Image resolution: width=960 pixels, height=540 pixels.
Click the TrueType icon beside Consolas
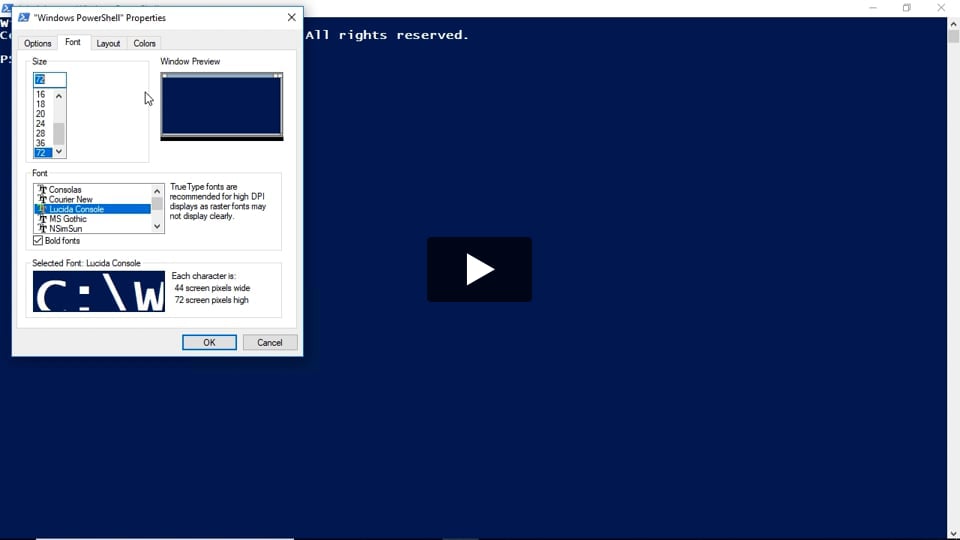click(x=42, y=190)
